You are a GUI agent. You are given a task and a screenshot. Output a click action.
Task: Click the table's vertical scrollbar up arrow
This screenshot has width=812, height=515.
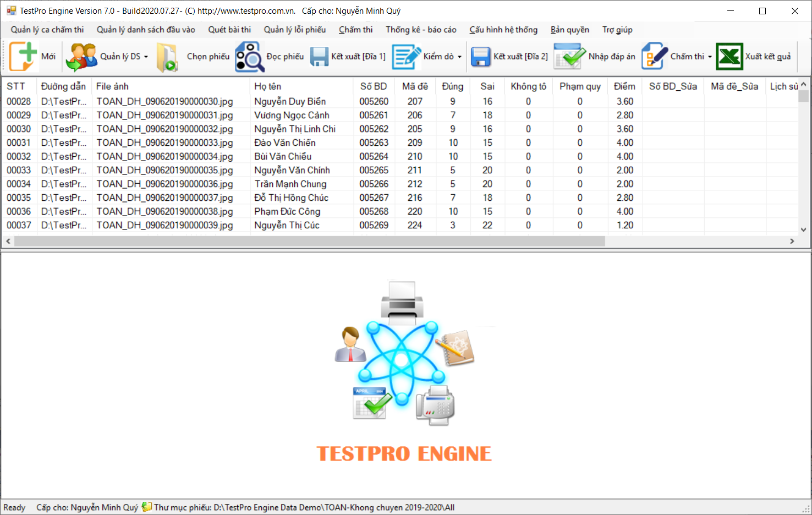pos(803,84)
